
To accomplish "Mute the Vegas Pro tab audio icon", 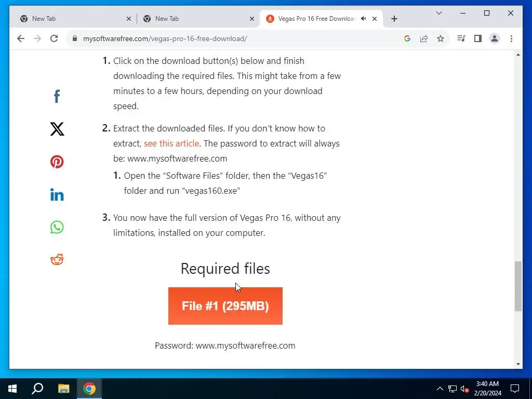I will point(363,19).
